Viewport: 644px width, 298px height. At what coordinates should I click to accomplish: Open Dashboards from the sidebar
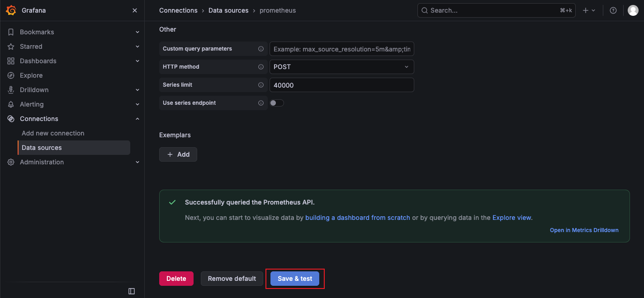click(x=38, y=61)
